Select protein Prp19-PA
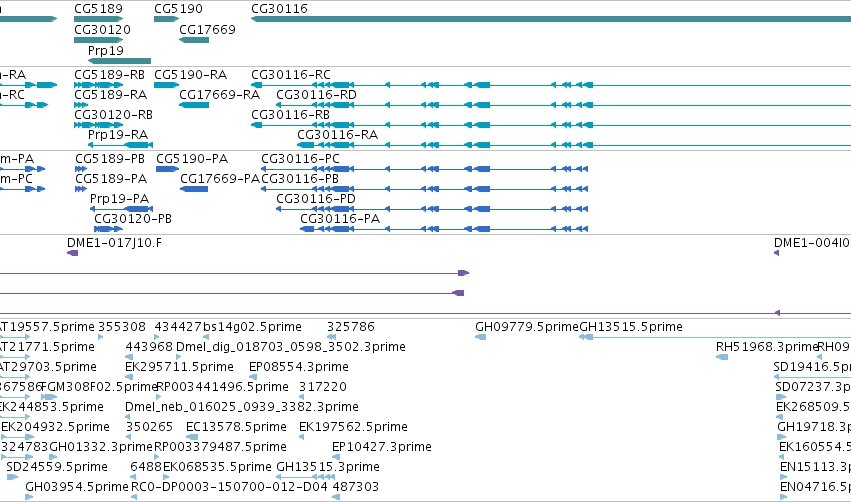Image resolution: width=851 pixels, height=502 pixels. [119, 199]
